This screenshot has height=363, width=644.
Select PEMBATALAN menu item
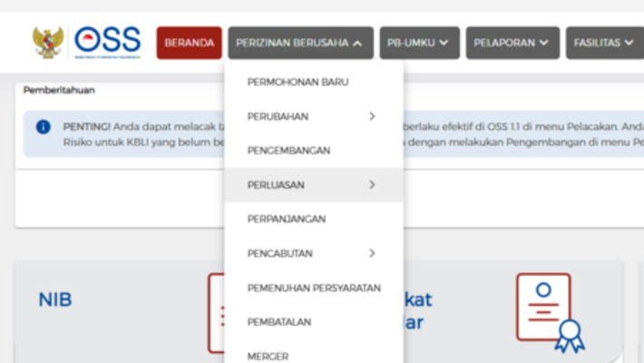[x=314, y=322]
